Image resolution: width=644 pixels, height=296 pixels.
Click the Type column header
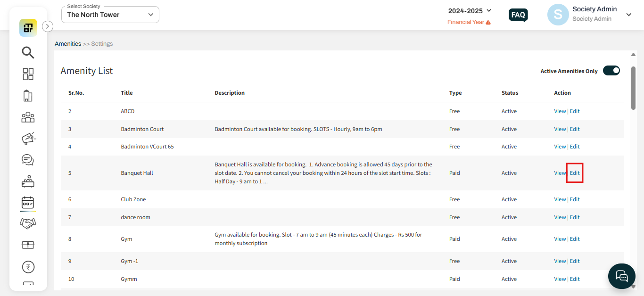click(455, 93)
